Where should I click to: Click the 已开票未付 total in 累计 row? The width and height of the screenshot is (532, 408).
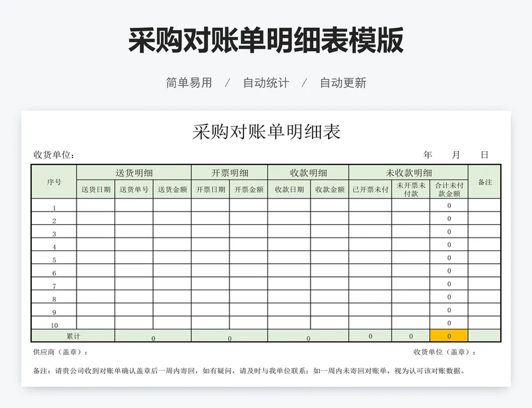[x=370, y=336]
